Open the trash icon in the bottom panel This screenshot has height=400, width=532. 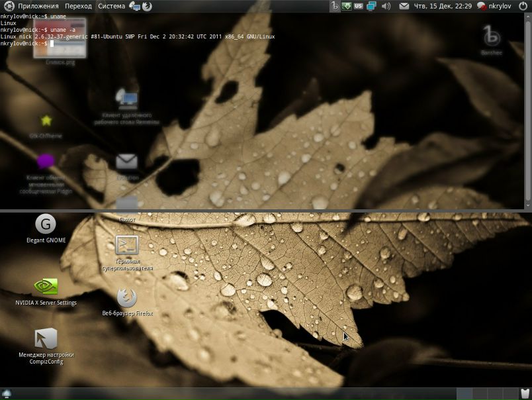525,394
